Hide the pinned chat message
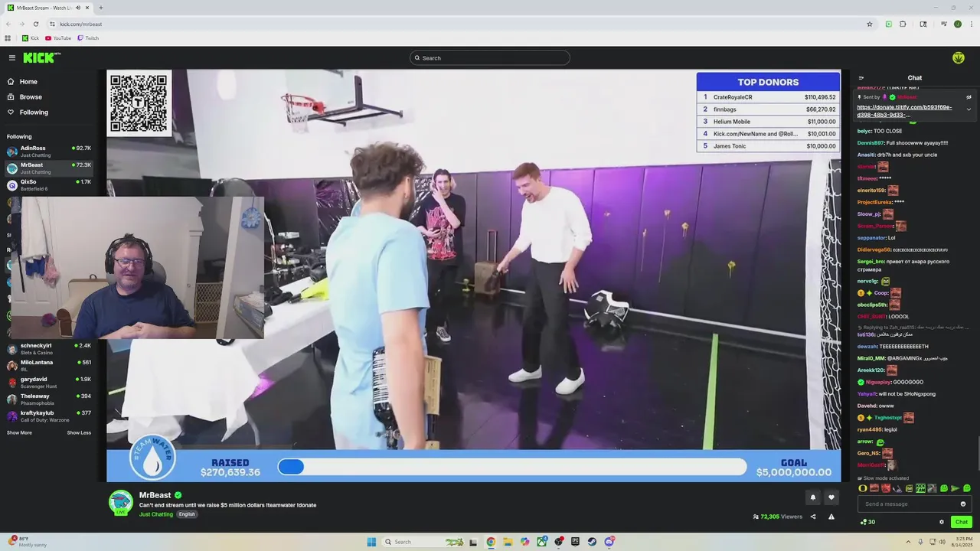980x551 pixels. [969, 97]
